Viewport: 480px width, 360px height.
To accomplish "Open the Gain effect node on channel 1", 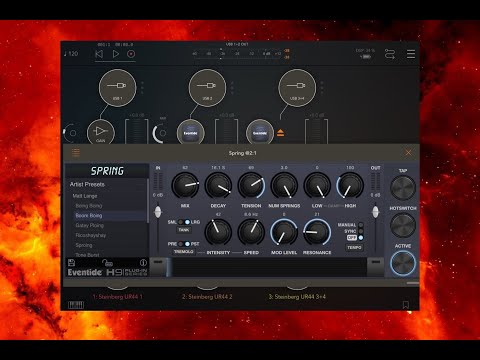I will click(x=101, y=132).
